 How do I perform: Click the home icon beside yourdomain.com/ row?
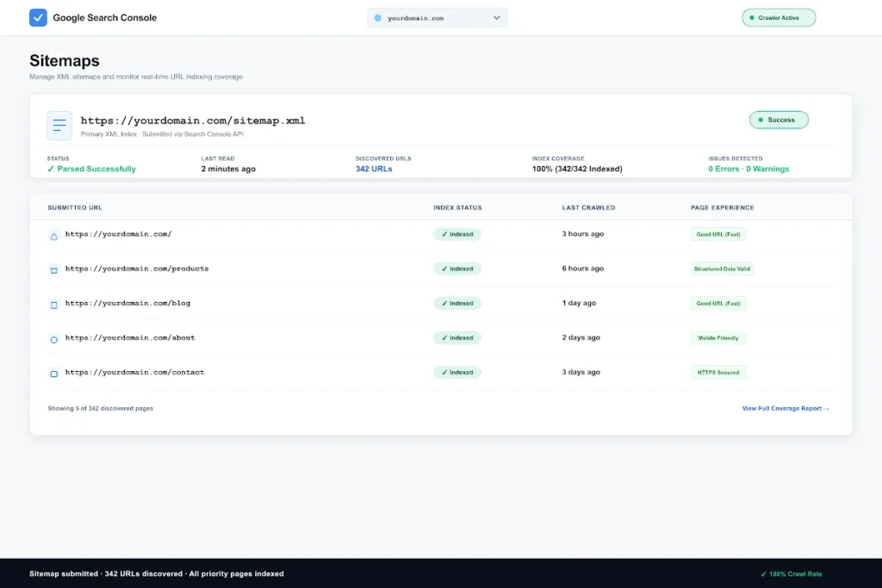(x=54, y=236)
